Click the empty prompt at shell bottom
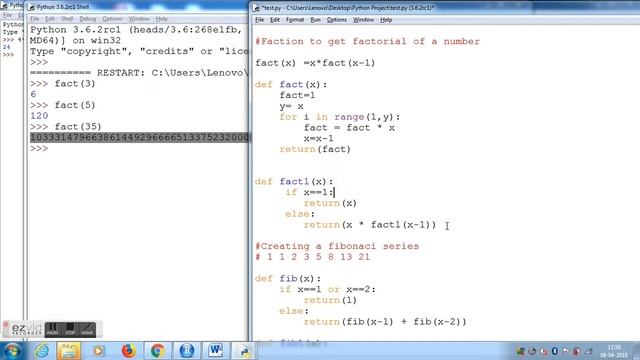The height and width of the screenshot is (360, 640). (x=39, y=148)
